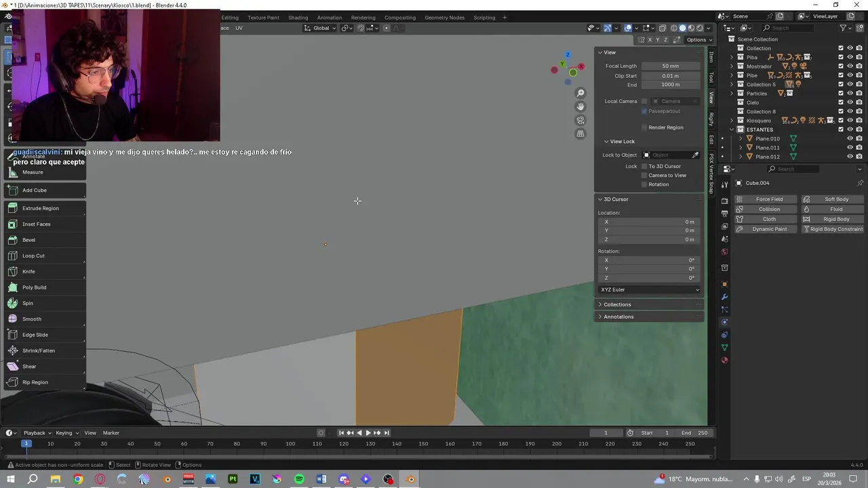Choose the Smooth tool
This screenshot has width=868, height=488.
click(x=45, y=319)
